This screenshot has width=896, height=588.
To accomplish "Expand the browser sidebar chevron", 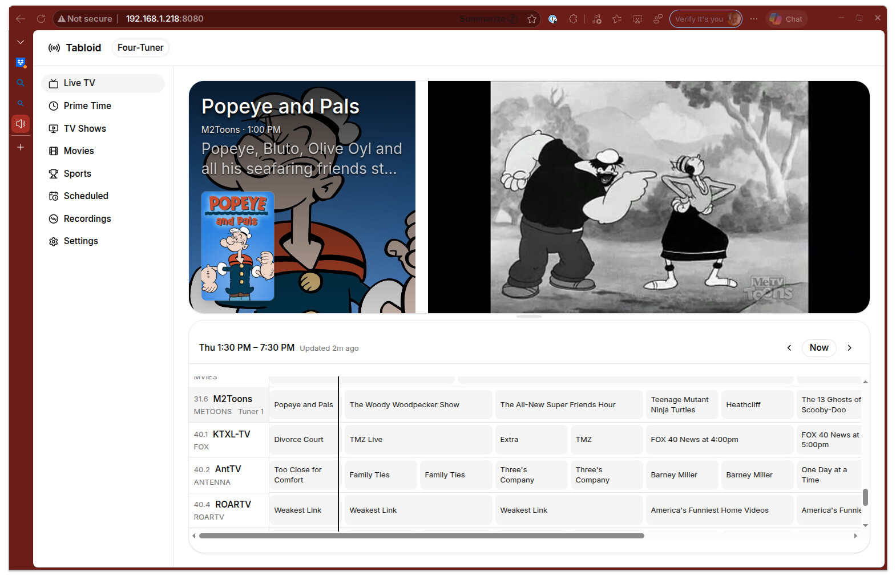I will point(21,42).
